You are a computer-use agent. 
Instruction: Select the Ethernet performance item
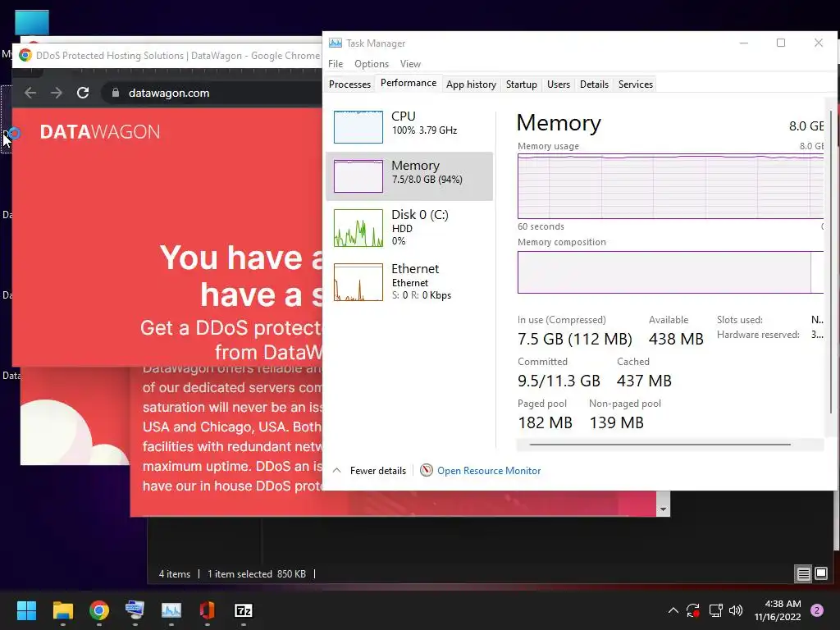click(409, 282)
